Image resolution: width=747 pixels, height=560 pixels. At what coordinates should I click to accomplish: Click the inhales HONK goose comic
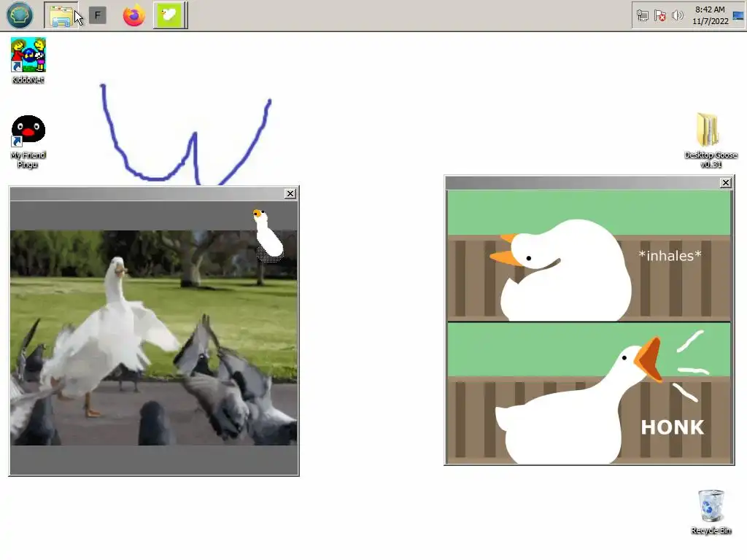589,327
